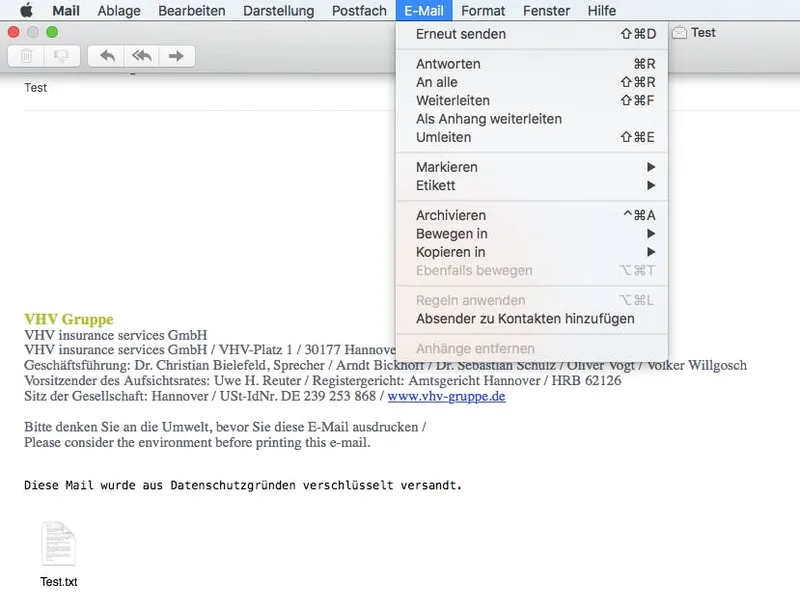The image size is (800, 612).
Task: Select Absender zu Kontakten hinzufügen
Action: coord(532,319)
